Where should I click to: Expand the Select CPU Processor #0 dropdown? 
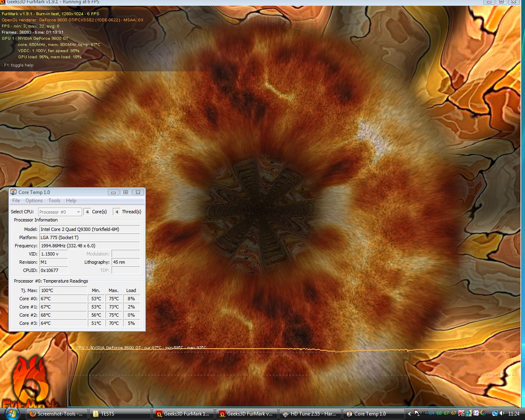60,212
